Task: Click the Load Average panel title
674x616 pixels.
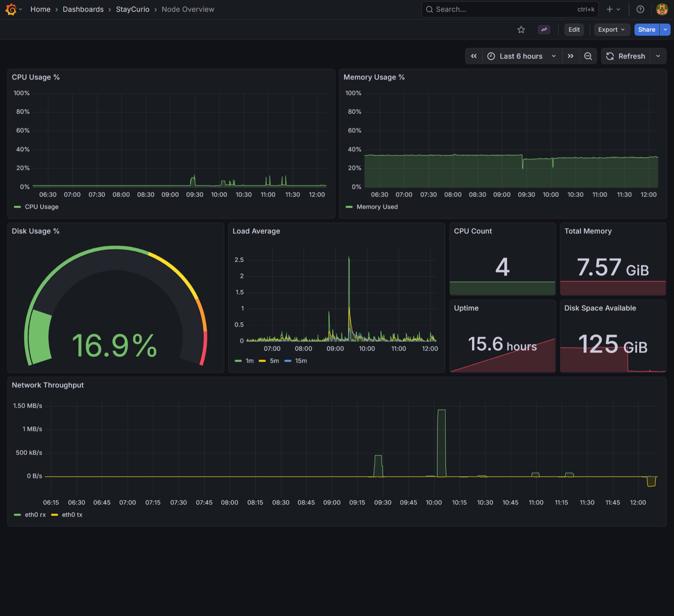Action: coord(256,231)
